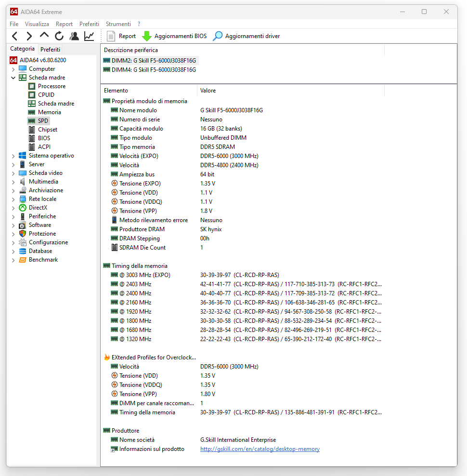The image size is (467, 476).
Task: Open the Report menu in the menu bar
Action: click(x=64, y=24)
